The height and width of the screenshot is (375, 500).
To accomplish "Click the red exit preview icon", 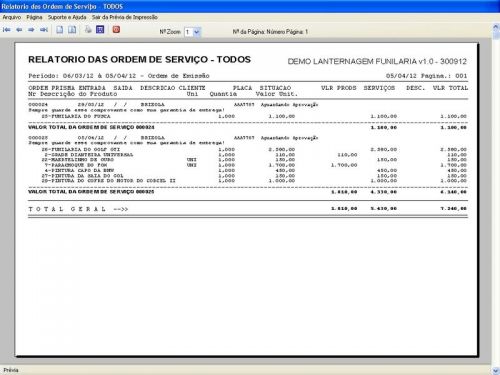I will coord(116,30).
